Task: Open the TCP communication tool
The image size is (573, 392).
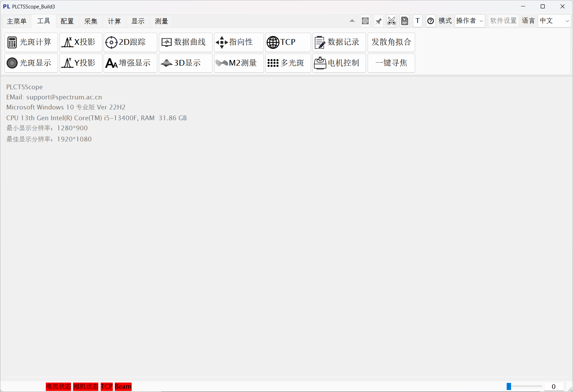Action: 288,42
